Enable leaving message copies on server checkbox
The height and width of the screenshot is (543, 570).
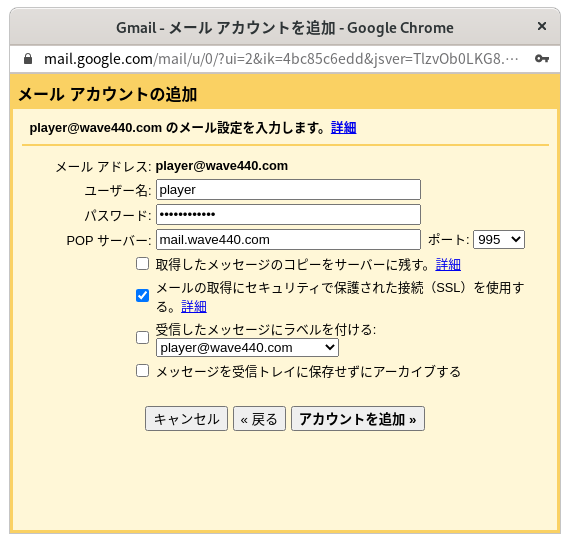point(142,264)
